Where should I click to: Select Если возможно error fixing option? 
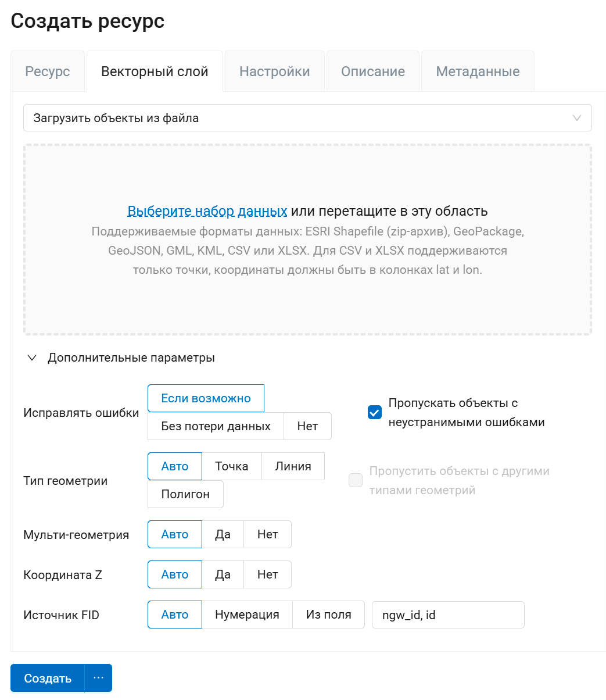[206, 398]
